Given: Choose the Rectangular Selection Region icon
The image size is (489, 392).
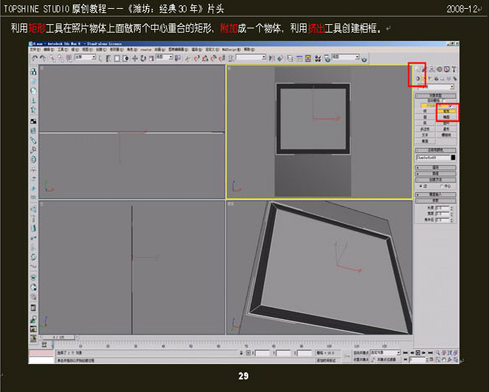Looking at the screenshot, I should pos(117,58).
